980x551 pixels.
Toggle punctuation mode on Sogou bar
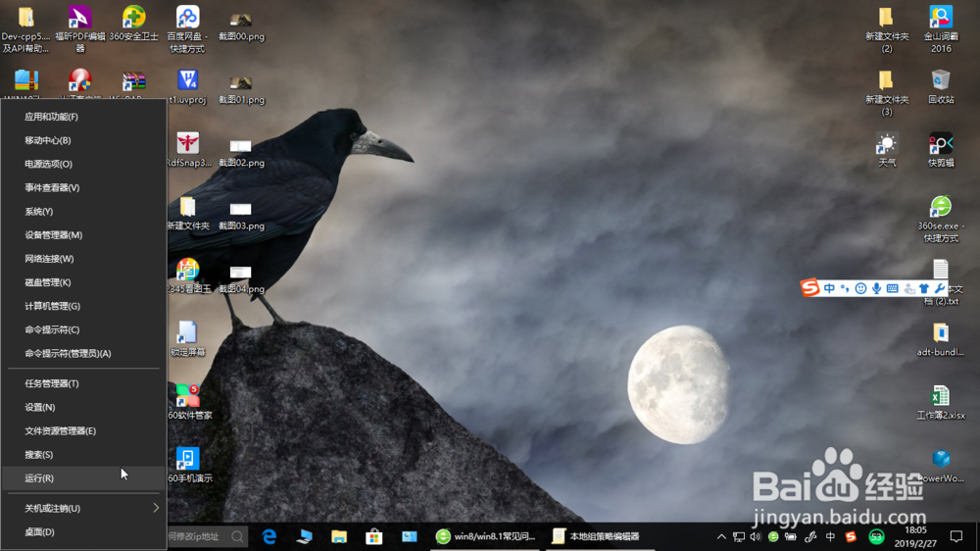point(845,288)
